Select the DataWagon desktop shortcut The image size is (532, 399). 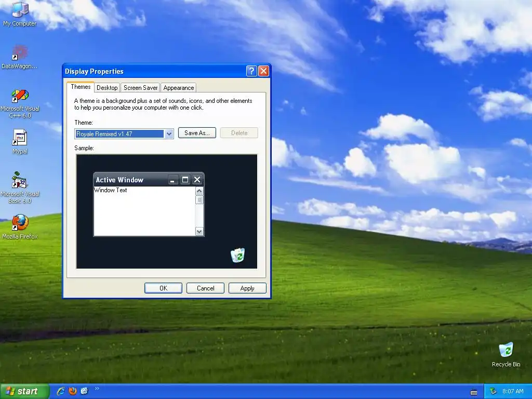tap(20, 57)
